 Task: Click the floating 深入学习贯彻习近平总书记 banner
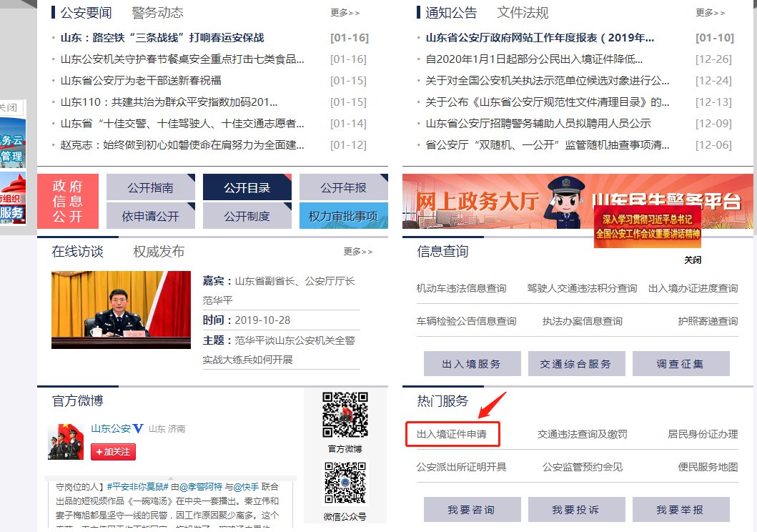(648, 227)
